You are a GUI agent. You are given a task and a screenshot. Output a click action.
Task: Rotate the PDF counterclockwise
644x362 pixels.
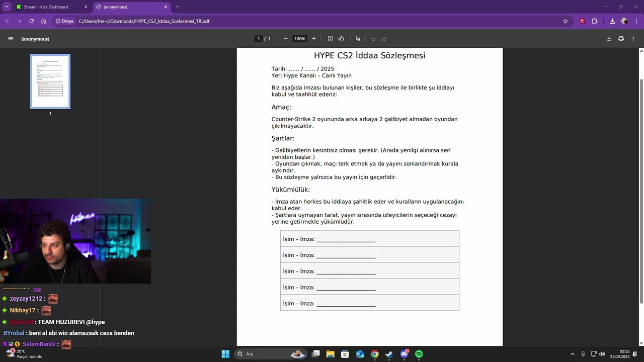point(341,39)
